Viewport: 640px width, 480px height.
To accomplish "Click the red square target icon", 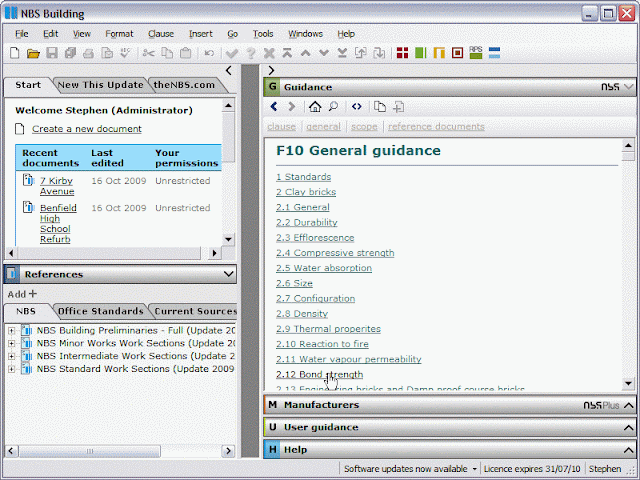I will (x=458, y=53).
